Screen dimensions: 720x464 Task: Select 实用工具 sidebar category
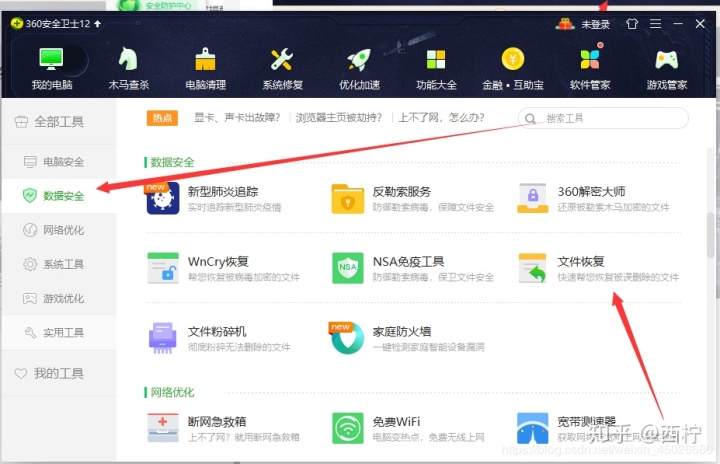click(x=59, y=333)
